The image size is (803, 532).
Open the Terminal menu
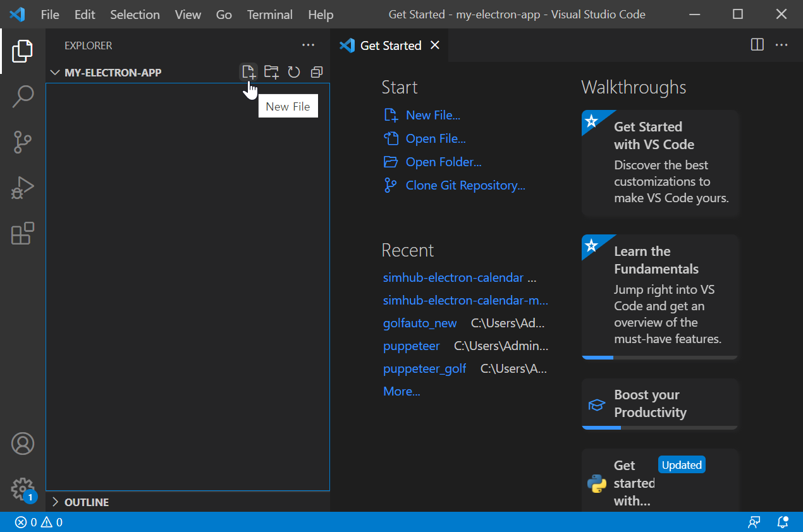(270, 15)
